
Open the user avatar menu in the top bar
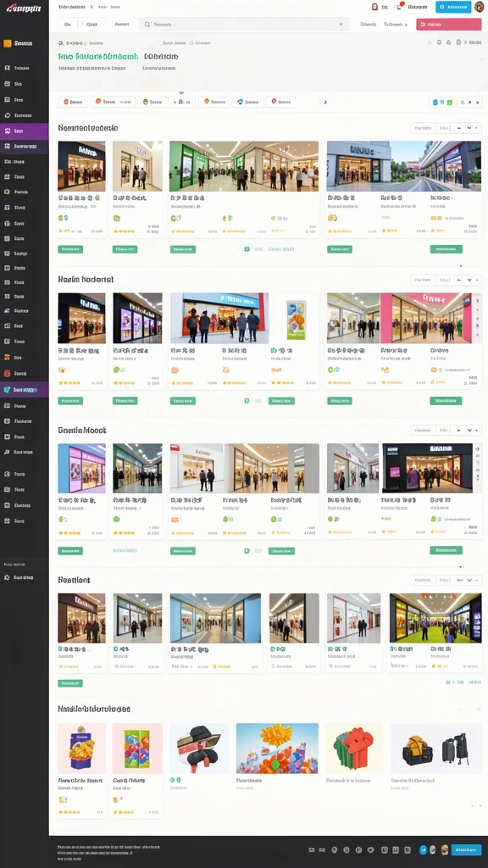pyautogui.click(x=479, y=7)
